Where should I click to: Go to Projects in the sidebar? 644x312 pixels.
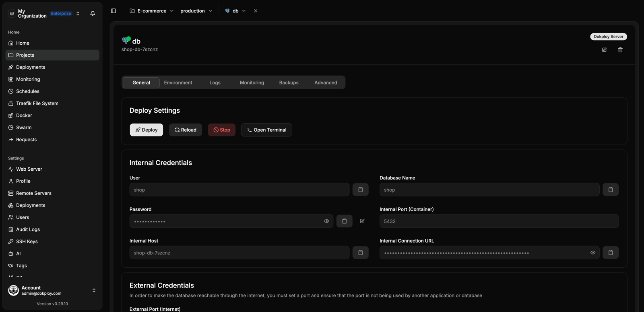click(52, 55)
